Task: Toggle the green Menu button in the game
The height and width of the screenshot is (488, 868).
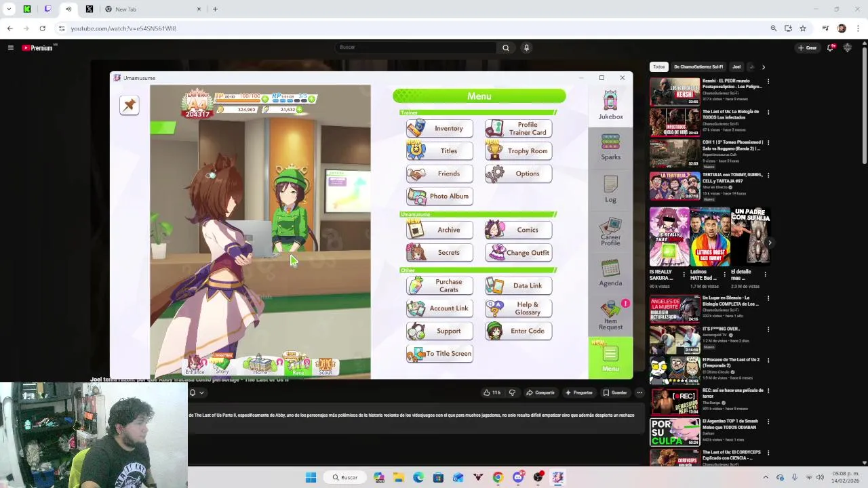Action: pyautogui.click(x=610, y=357)
